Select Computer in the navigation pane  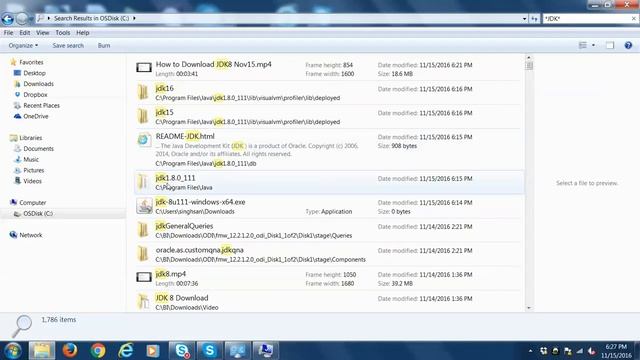click(28, 202)
